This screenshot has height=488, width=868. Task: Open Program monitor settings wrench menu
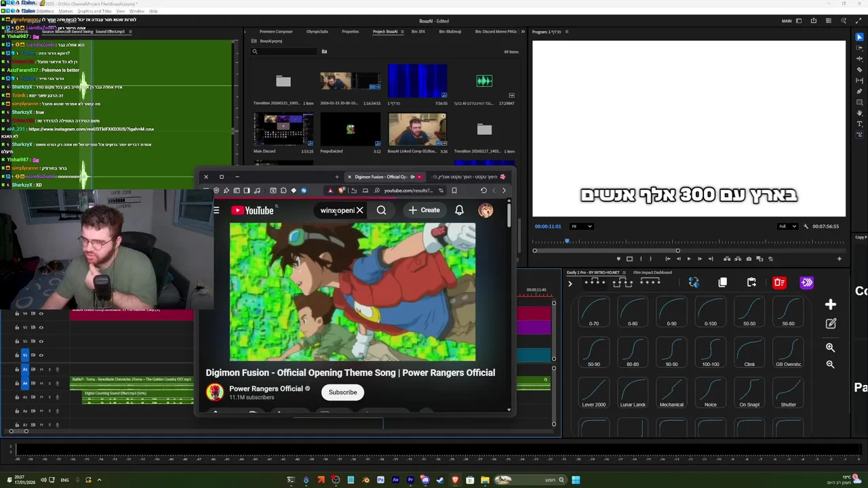point(806,226)
